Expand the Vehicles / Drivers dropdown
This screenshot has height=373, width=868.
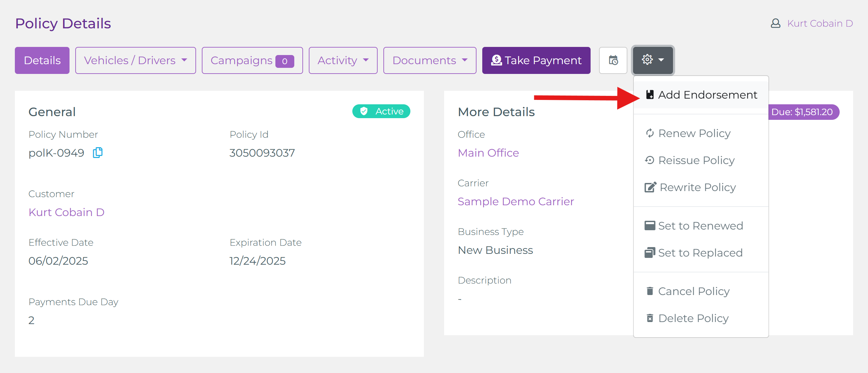(135, 60)
